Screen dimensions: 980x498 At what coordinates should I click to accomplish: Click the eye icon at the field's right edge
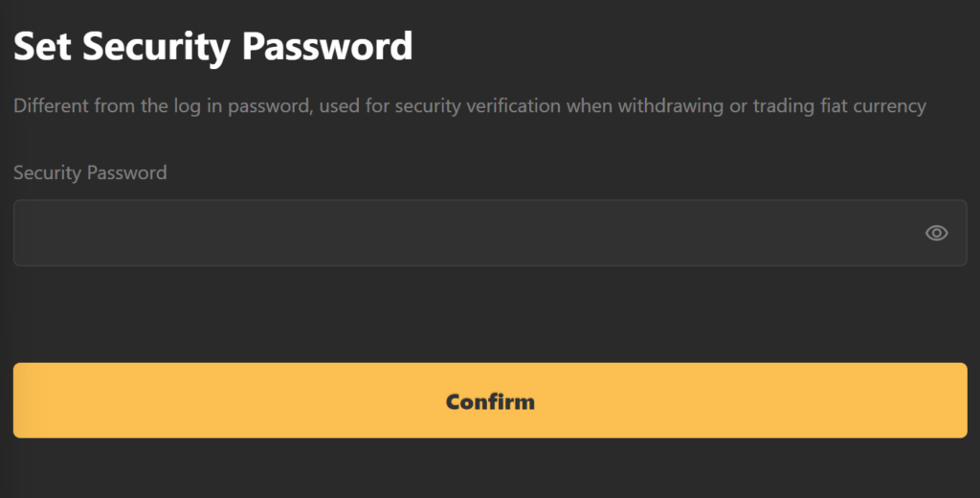[x=936, y=234]
